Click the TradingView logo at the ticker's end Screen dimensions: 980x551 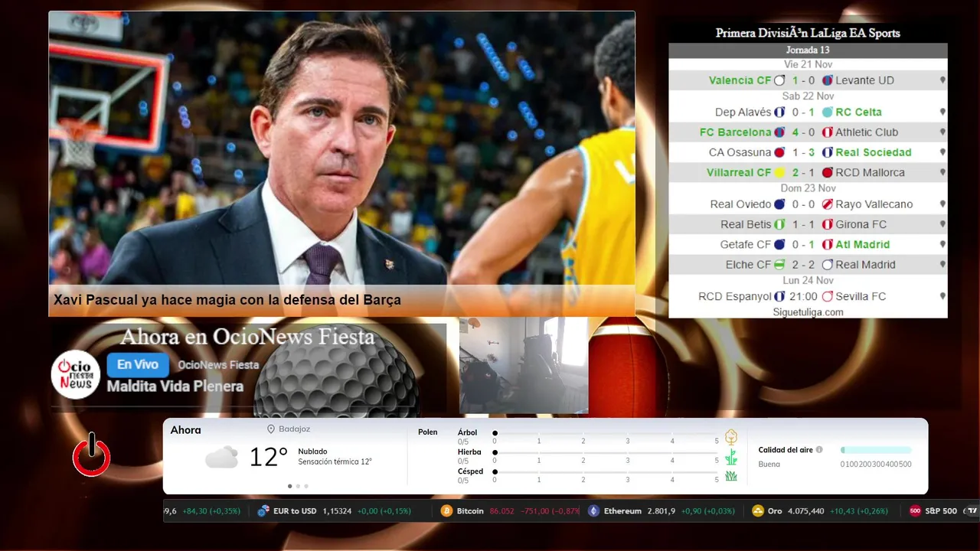pyautogui.click(x=972, y=511)
